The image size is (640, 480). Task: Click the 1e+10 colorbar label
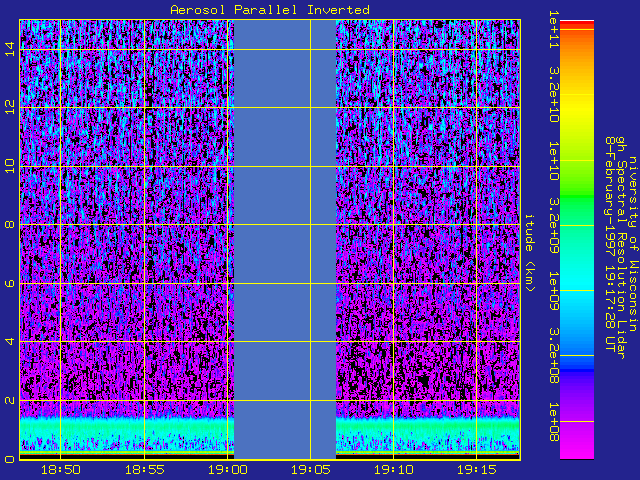click(553, 160)
